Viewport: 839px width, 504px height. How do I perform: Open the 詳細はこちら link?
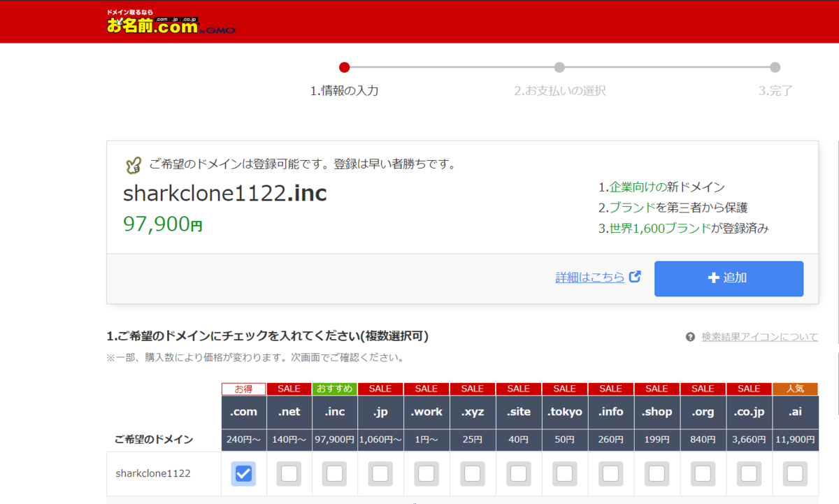[589, 277]
